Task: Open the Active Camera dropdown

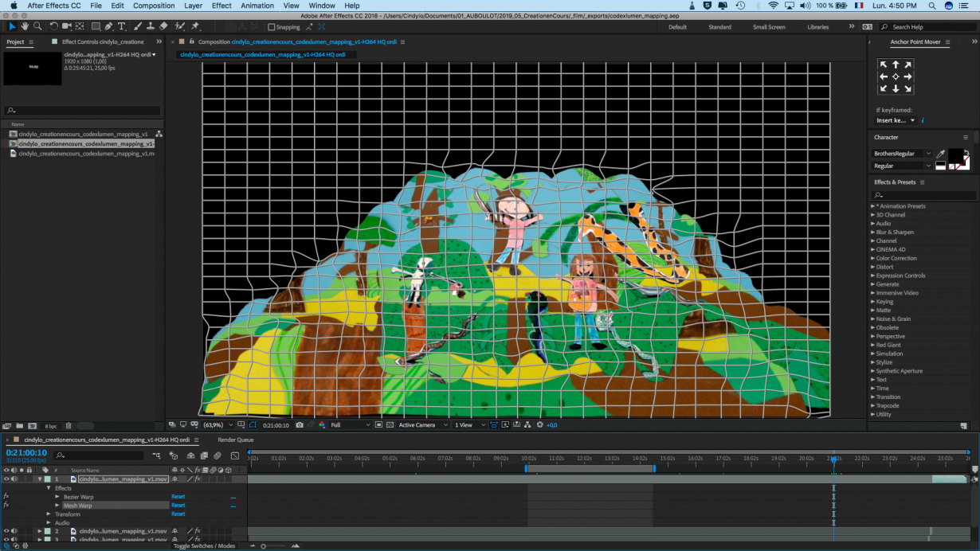Action: [x=422, y=425]
